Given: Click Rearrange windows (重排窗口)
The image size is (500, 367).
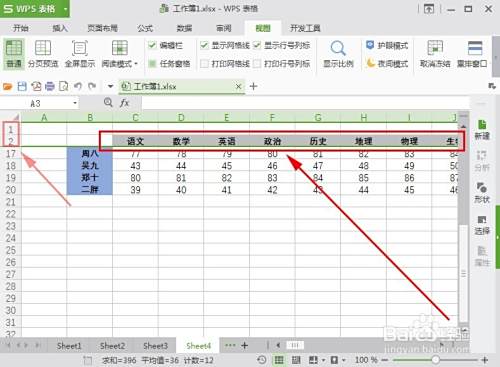Looking at the screenshot, I should click(472, 54).
